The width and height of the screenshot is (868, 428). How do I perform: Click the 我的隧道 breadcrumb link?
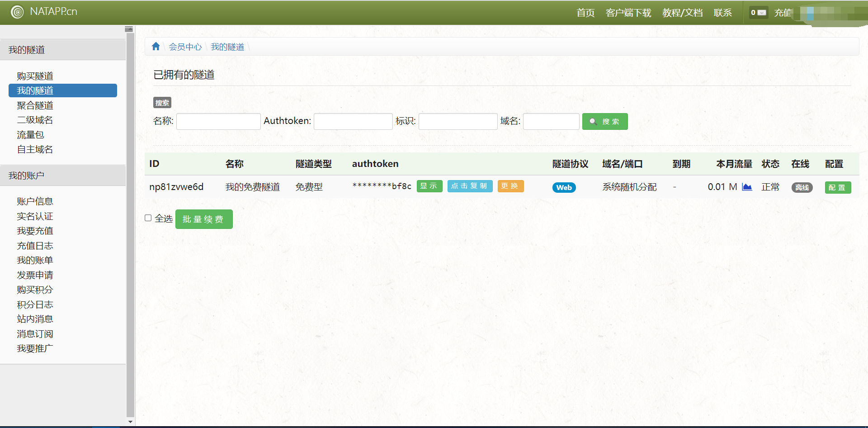pos(227,47)
